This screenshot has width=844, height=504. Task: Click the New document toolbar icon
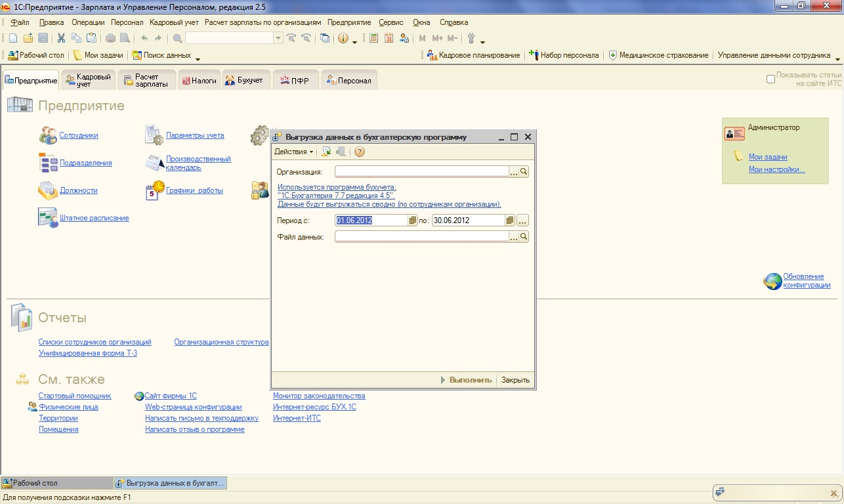pos(13,38)
